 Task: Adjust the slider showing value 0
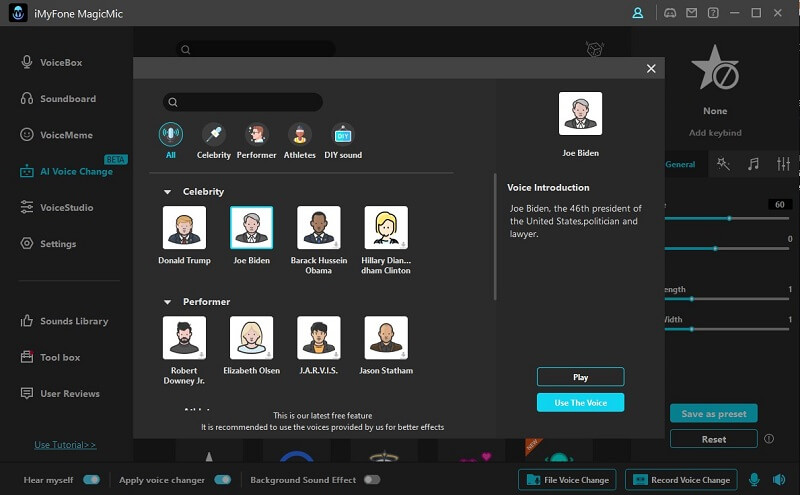(x=727, y=249)
